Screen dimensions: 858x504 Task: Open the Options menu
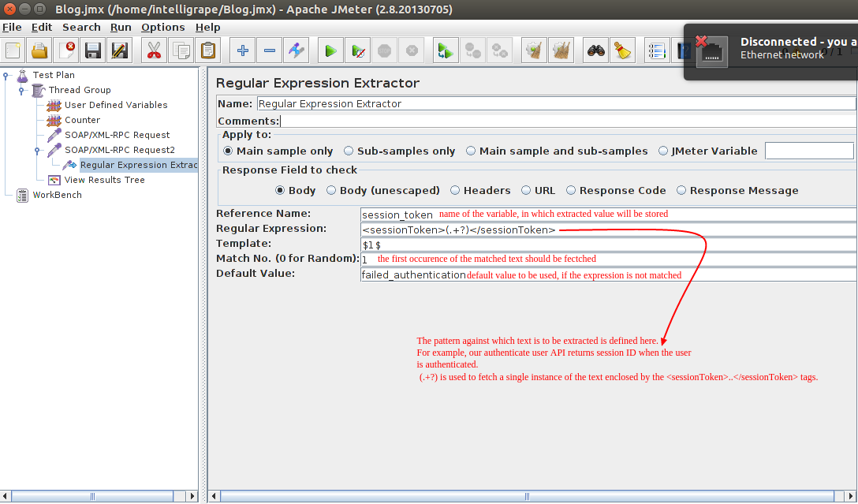coord(162,28)
